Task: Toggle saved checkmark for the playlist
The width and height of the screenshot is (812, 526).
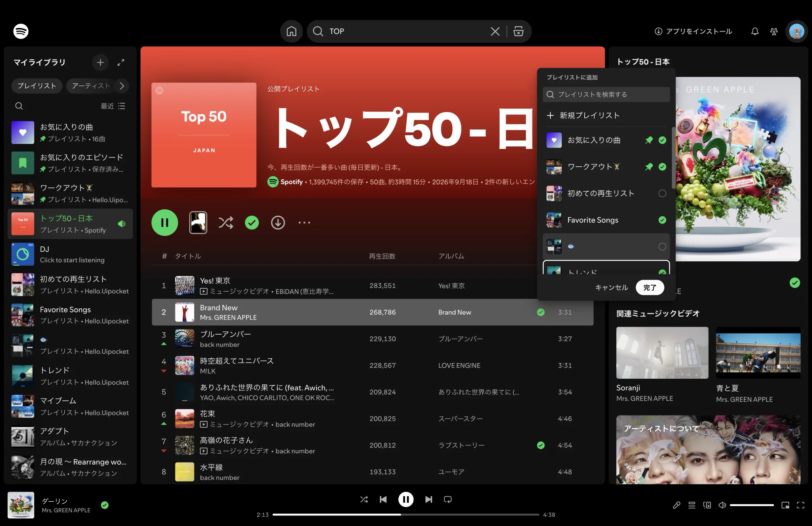Action: [252, 223]
